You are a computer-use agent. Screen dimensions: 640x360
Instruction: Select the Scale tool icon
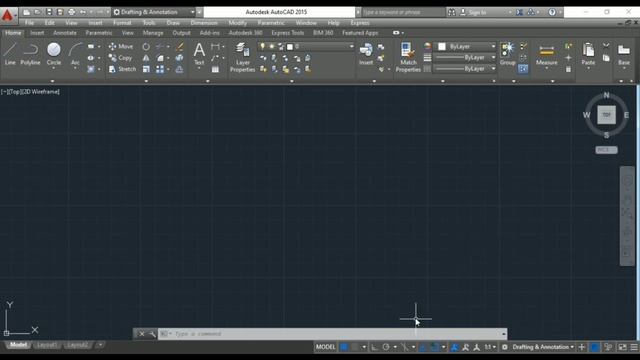click(x=146, y=69)
